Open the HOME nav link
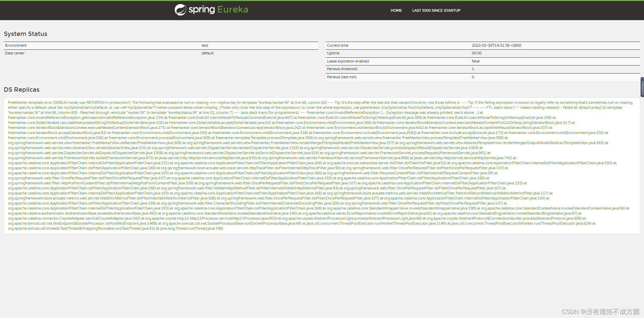This screenshot has width=644, height=318. tap(396, 10)
